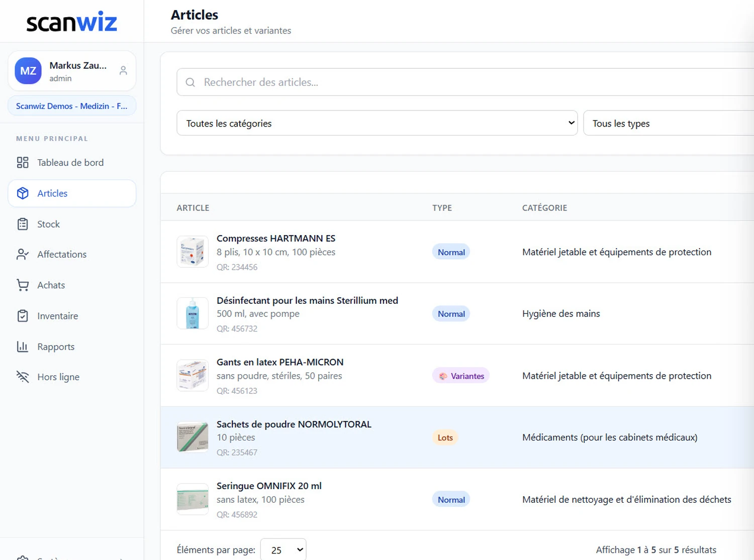Image resolution: width=754 pixels, height=560 pixels.
Task: Open article Seringue OMNIFIX 20 ml
Action: pyautogui.click(x=269, y=486)
